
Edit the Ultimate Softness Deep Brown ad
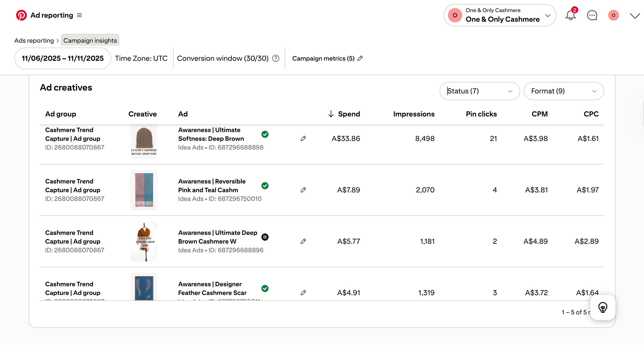click(303, 138)
